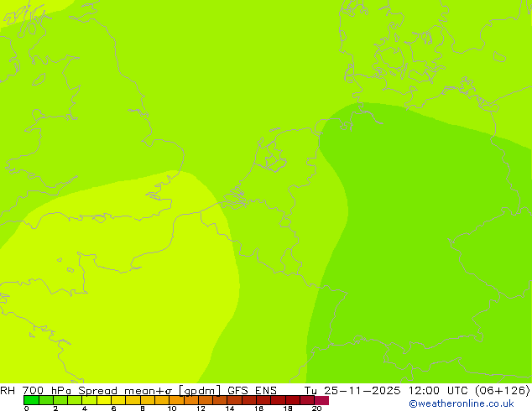Click the legend label '4'

[x=85, y=408]
